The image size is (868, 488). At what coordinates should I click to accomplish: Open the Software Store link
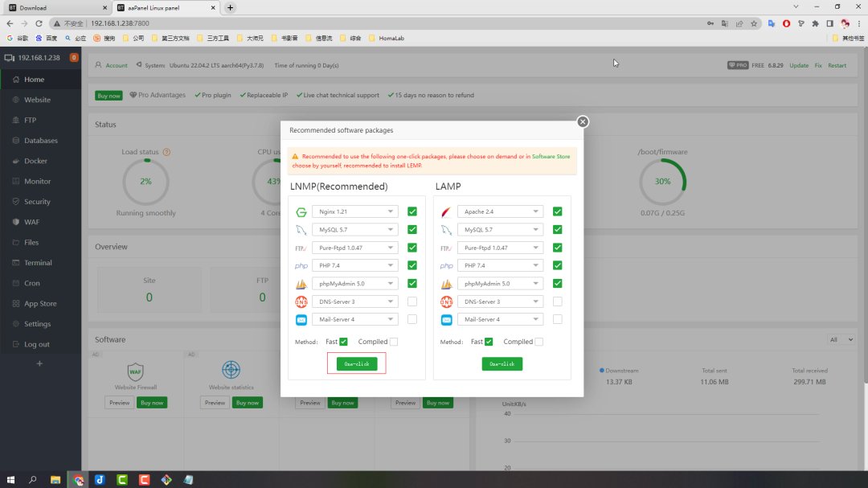point(551,157)
